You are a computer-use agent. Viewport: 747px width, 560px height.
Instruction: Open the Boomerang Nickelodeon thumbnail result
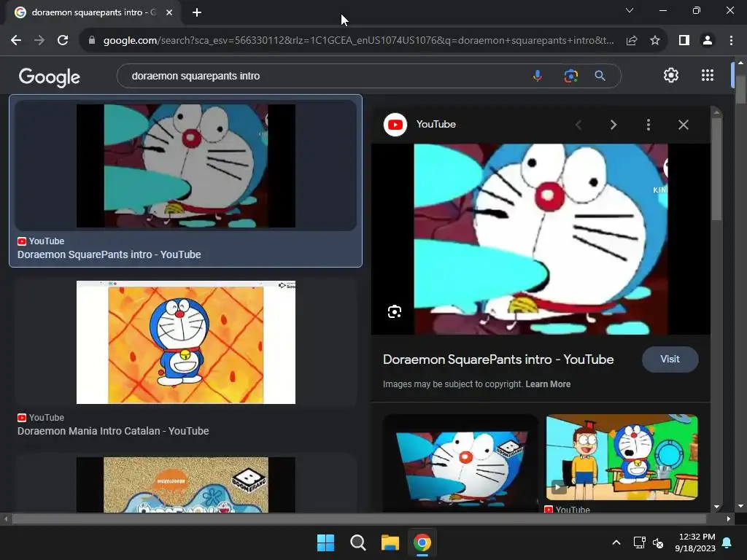coord(186,485)
